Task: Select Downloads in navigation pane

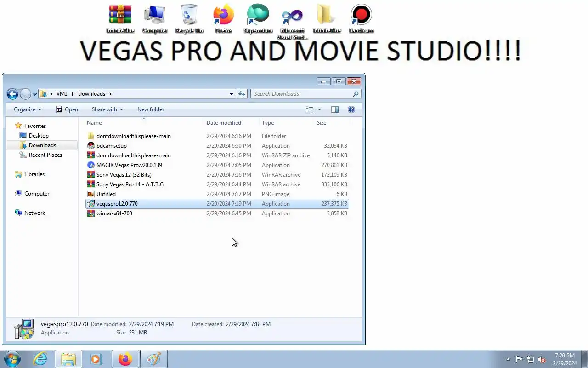Action: (42, 145)
